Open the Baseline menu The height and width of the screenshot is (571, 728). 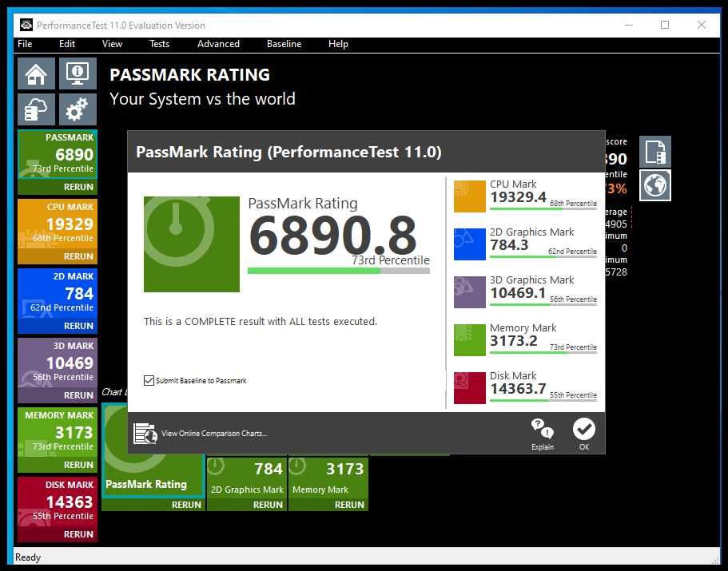pyautogui.click(x=284, y=44)
